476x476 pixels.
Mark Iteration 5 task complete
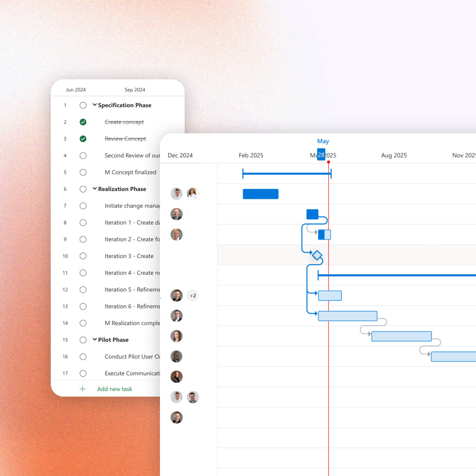click(x=83, y=290)
